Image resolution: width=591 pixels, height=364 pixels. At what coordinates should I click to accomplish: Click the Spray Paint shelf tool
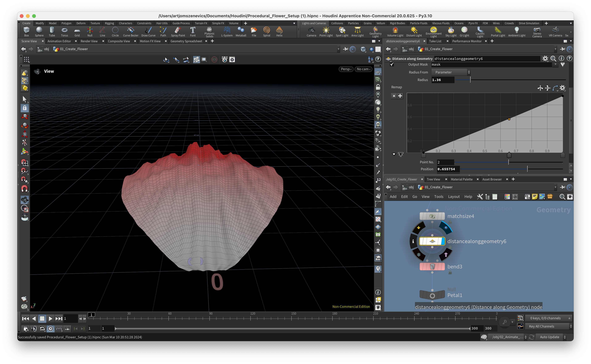pos(178,31)
